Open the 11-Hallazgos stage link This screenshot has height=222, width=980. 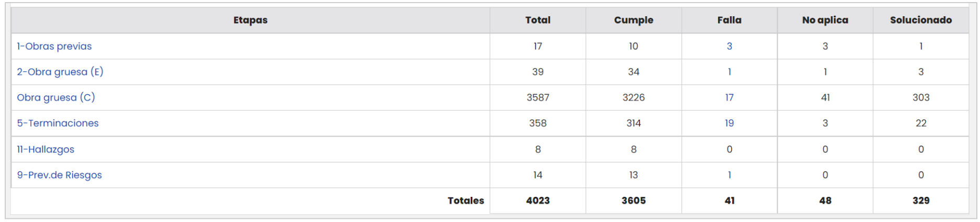(45, 149)
